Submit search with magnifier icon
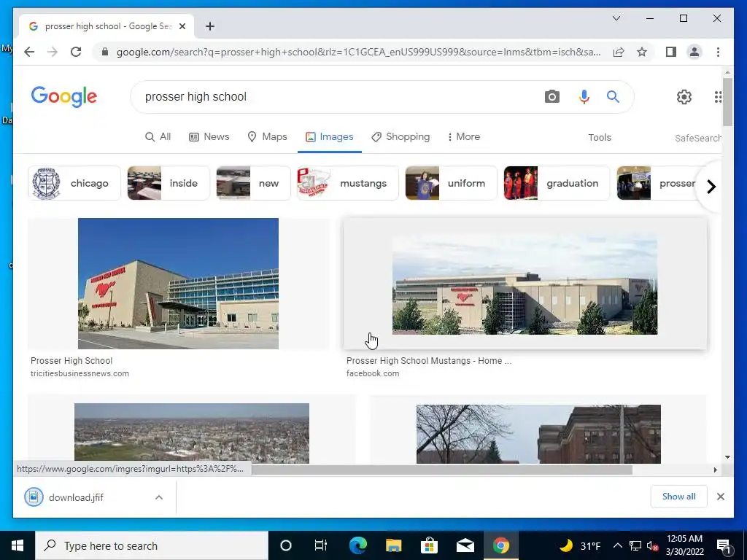747x560 pixels. click(613, 97)
